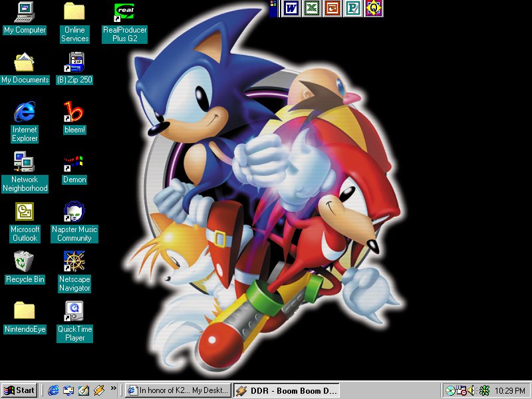Viewport: 532px width, 399px height.
Task: Click the Task Scheduler tray icon
Action: [461, 390]
